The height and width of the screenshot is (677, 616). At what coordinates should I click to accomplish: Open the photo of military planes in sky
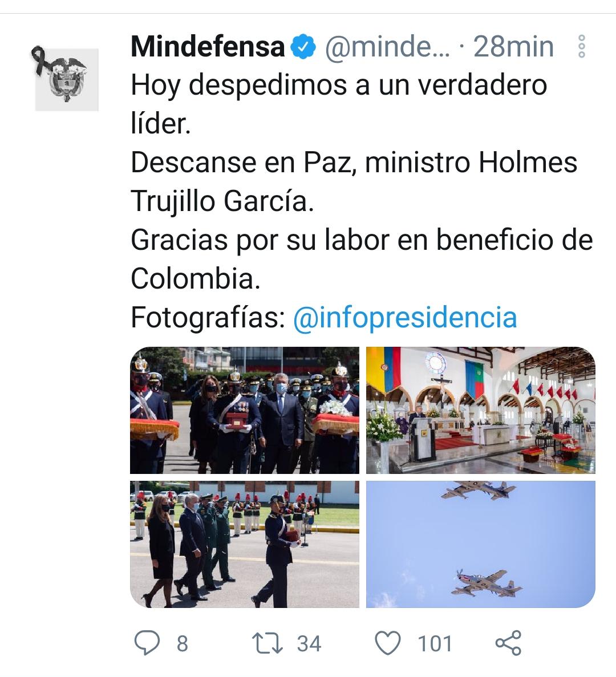pyautogui.click(x=480, y=545)
